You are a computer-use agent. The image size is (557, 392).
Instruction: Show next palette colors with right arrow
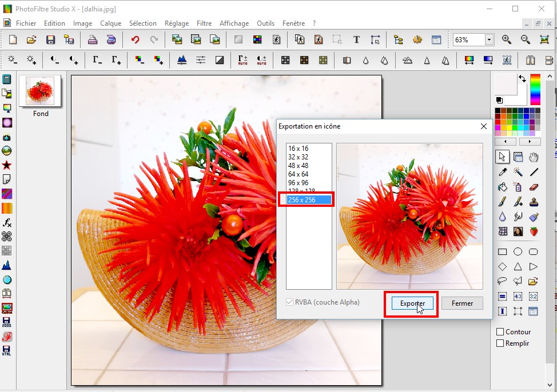pyautogui.click(x=530, y=141)
